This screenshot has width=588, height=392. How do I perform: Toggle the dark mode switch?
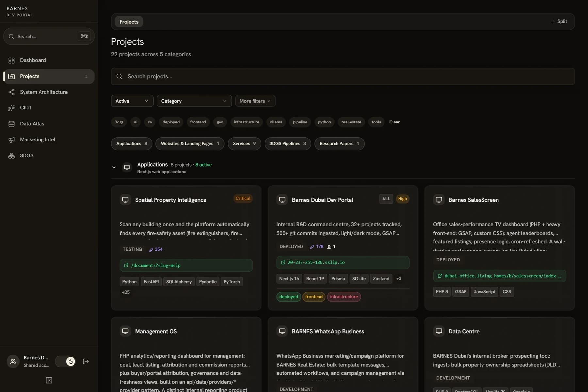pyautogui.click(x=65, y=361)
